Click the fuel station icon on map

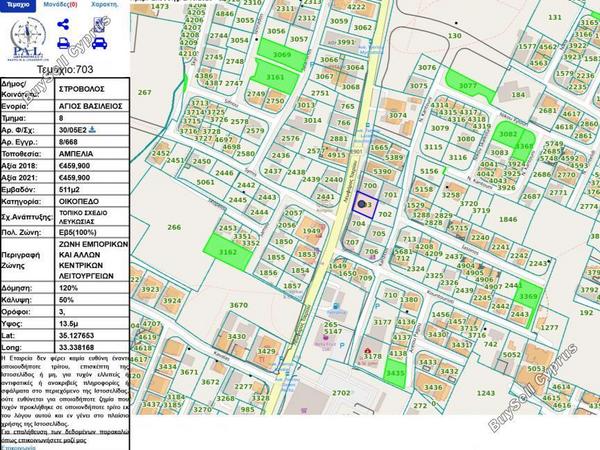coord(336,306)
